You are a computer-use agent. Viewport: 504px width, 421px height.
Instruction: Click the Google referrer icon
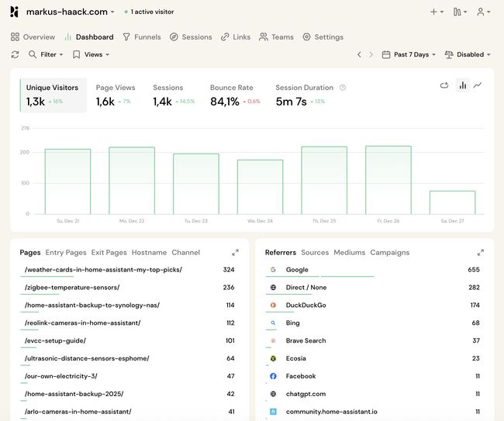(x=273, y=270)
